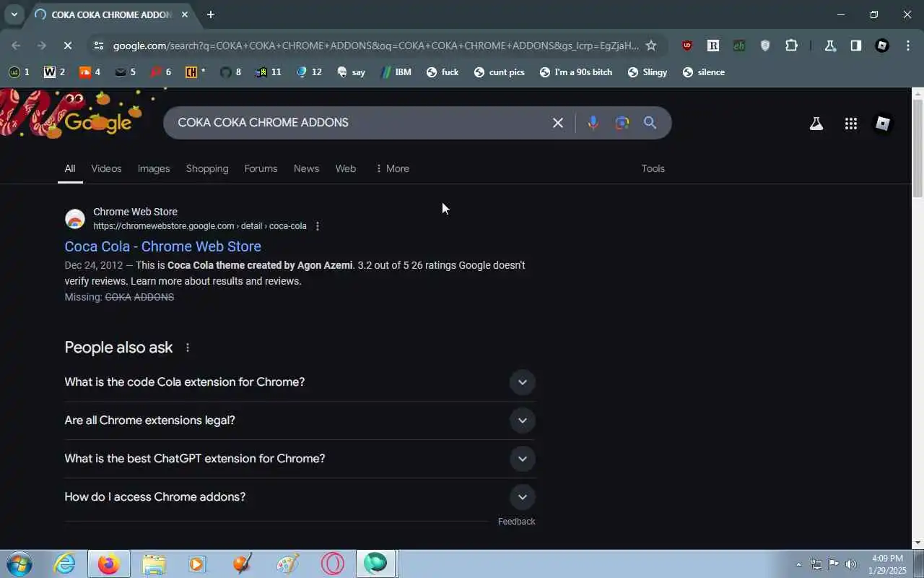Open Windows Explorer folder on taskbar
The width and height of the screenshot is (924, 578).
click(153, 564)
